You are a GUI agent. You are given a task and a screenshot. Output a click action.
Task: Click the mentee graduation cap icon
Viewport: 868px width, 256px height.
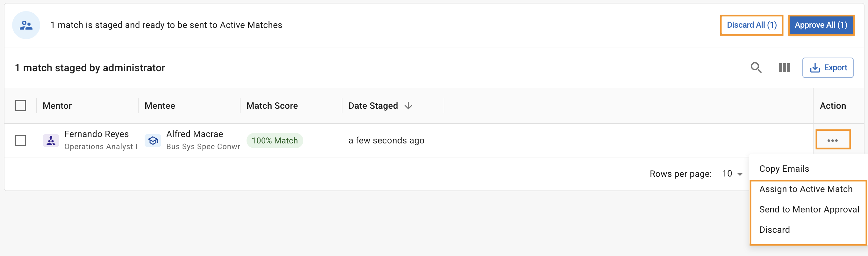(153, 140)
